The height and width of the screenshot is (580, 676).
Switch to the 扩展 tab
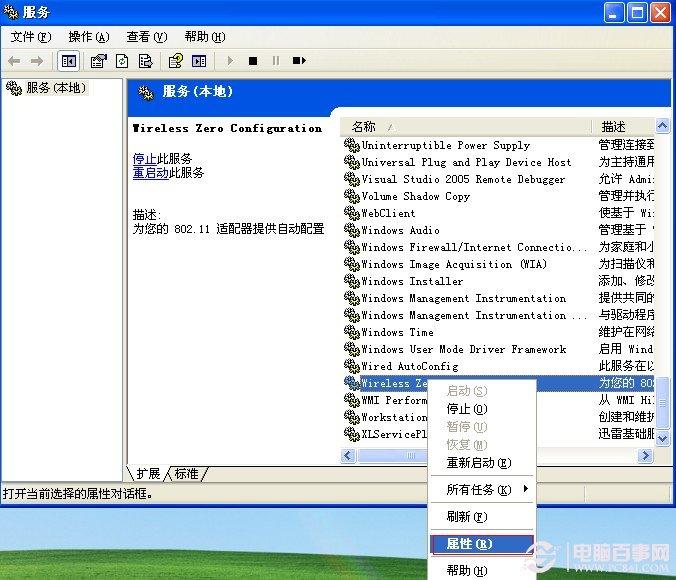[x=148, y=473]
